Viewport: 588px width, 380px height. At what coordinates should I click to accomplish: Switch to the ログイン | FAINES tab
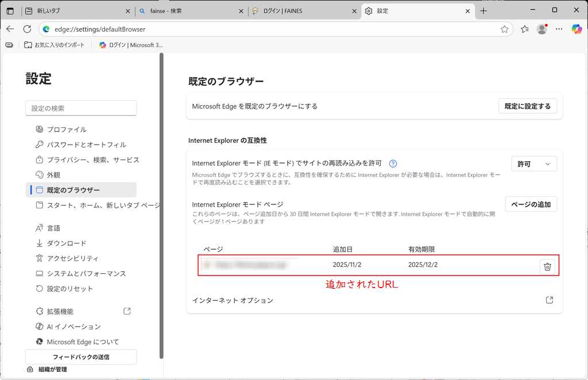click(x=305, y=11)
